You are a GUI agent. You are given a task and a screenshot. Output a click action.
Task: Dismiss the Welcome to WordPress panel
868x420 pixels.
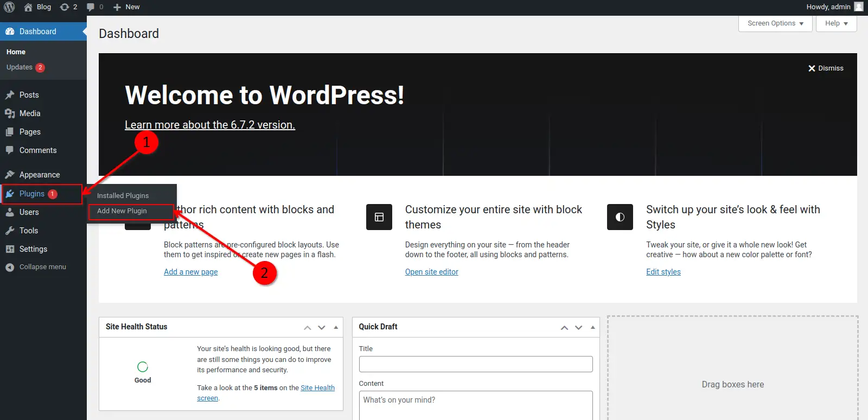point(826,68)
